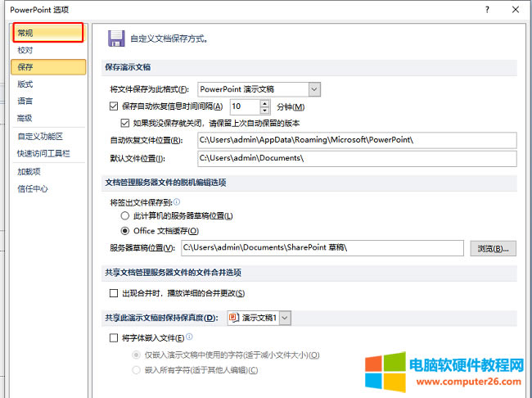Enable 出现合并时，播放详细的合并更改 checkbox

click(114, 292)
